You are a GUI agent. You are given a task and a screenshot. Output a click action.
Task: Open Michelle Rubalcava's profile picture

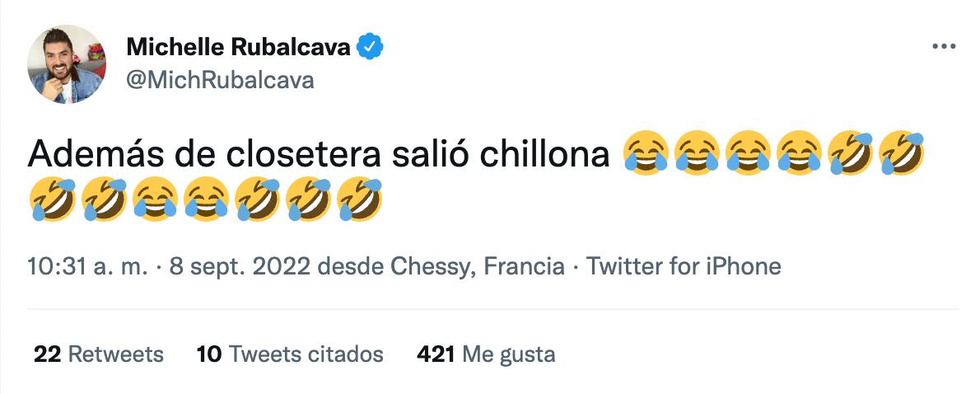coord(67,64)
